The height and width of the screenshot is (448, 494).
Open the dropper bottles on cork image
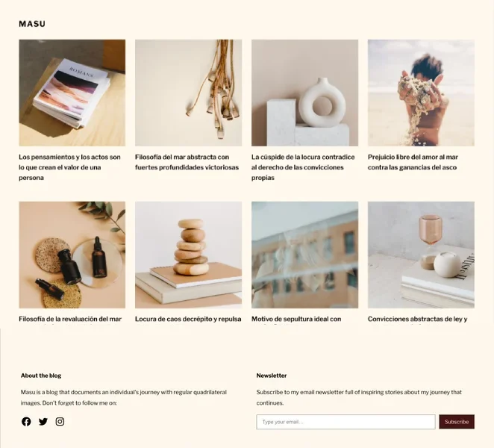[x=72, y=255]
